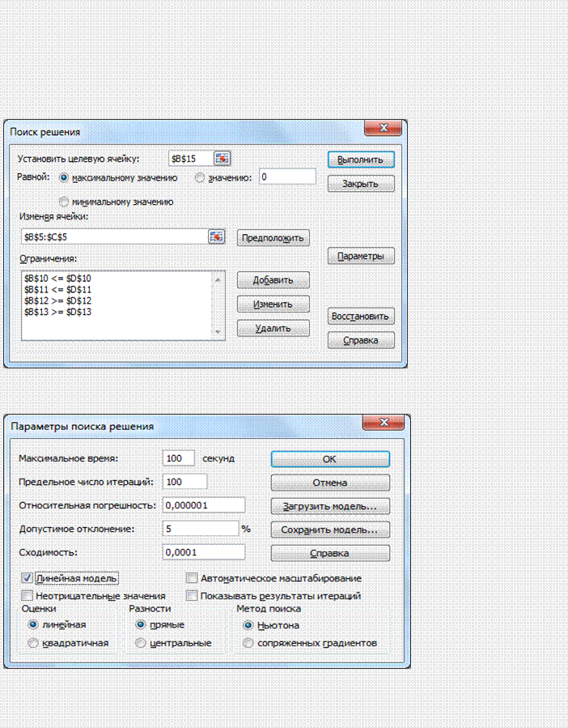The image size is (568, 728).
Task: Click the 'Максимальное время' input field
Action: [x=178, y=458]
